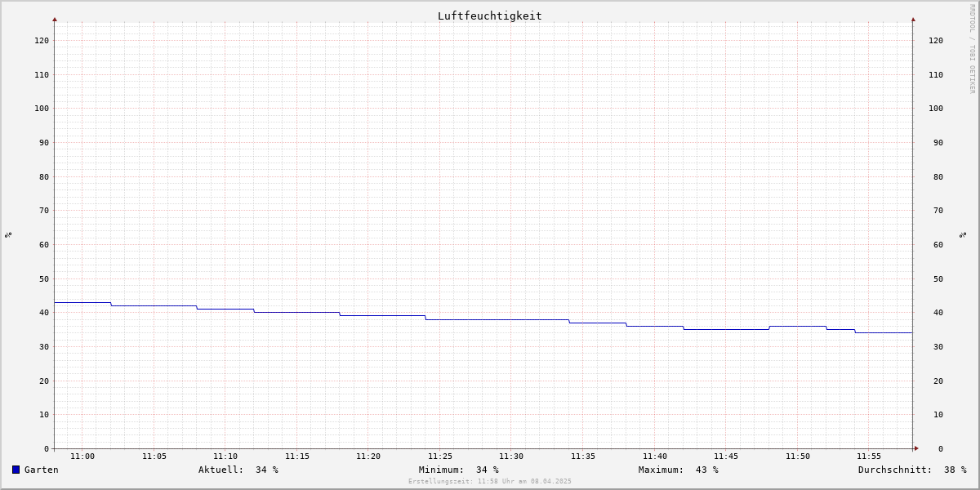
Task: Select the 10 label on the right axis
Action: pyautogui.click(x=938, y=414)
